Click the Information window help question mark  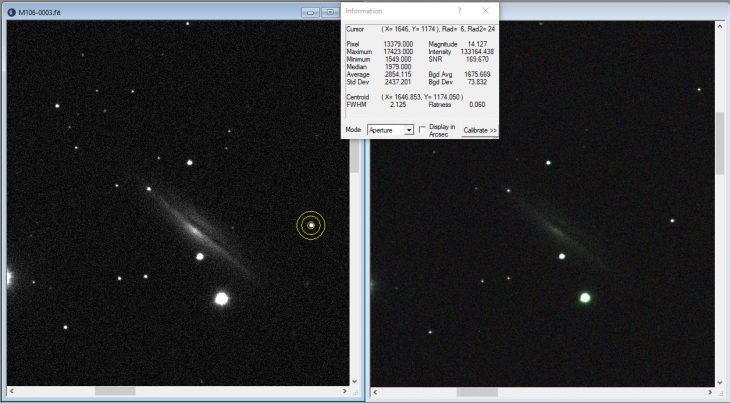[x=459, y=10]
